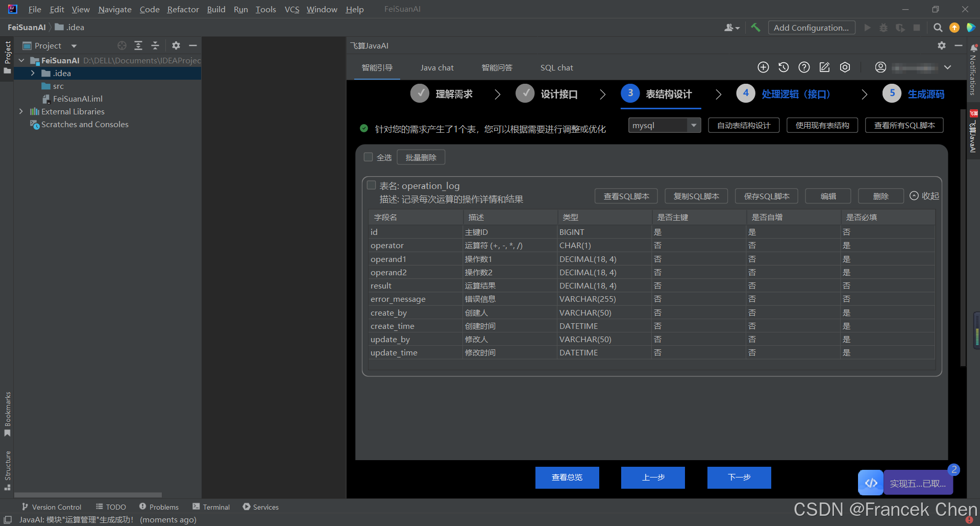Switch to the 智能问答 tab

pos(497,67)
